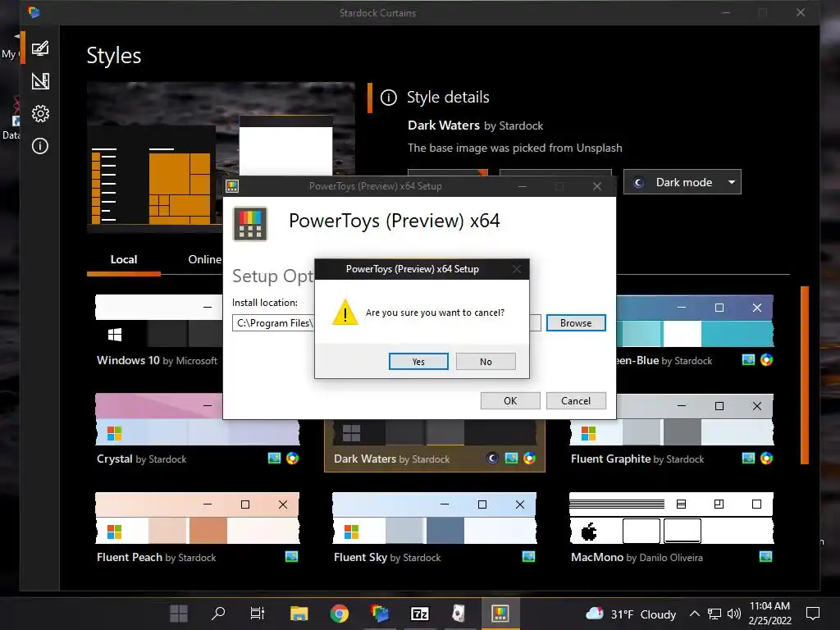Click the Crystal style image icon
The width and height of the screenshot is (840, 630).
[274, 458]
